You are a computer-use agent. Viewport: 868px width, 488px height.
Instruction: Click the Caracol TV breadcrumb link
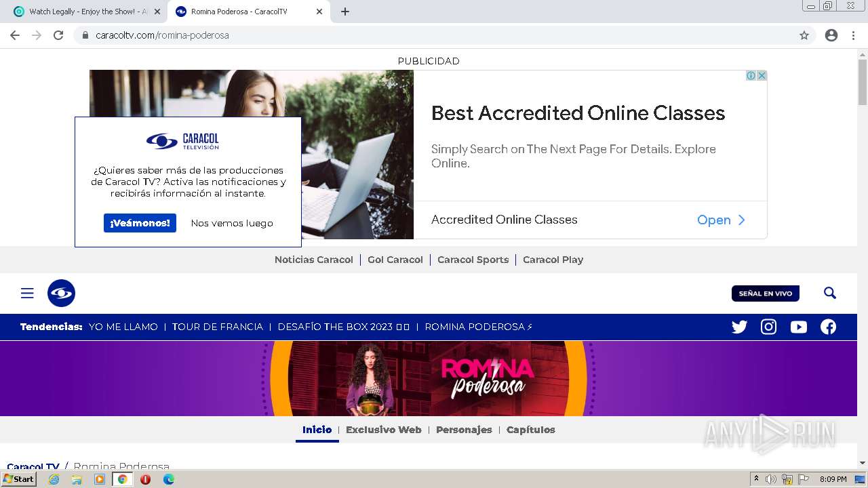tap(33, 466)
